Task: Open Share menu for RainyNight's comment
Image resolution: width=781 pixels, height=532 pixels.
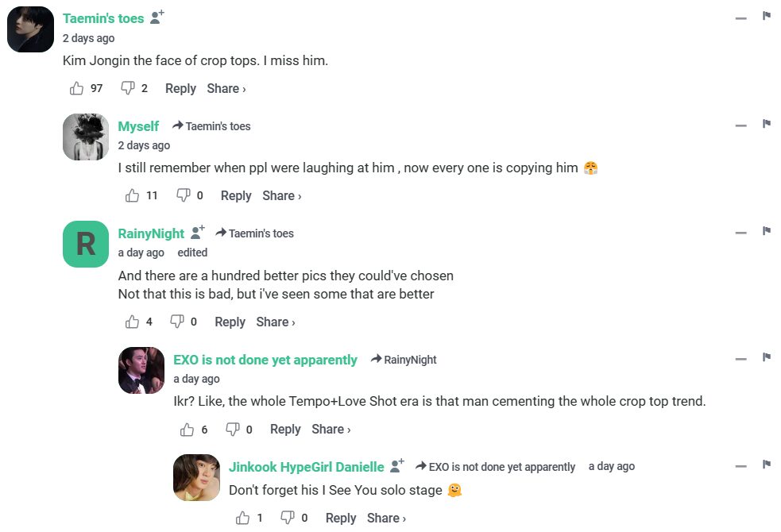Action: tap(275, 322)
